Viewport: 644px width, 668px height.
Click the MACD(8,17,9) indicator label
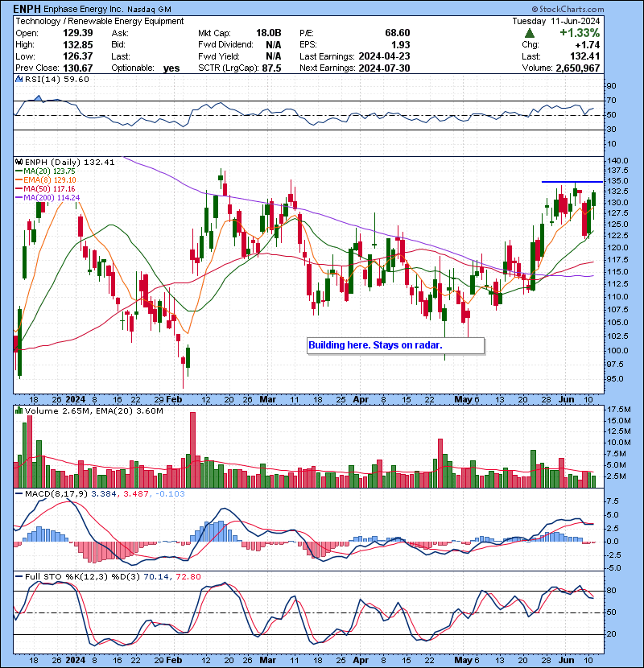(56, 494)
